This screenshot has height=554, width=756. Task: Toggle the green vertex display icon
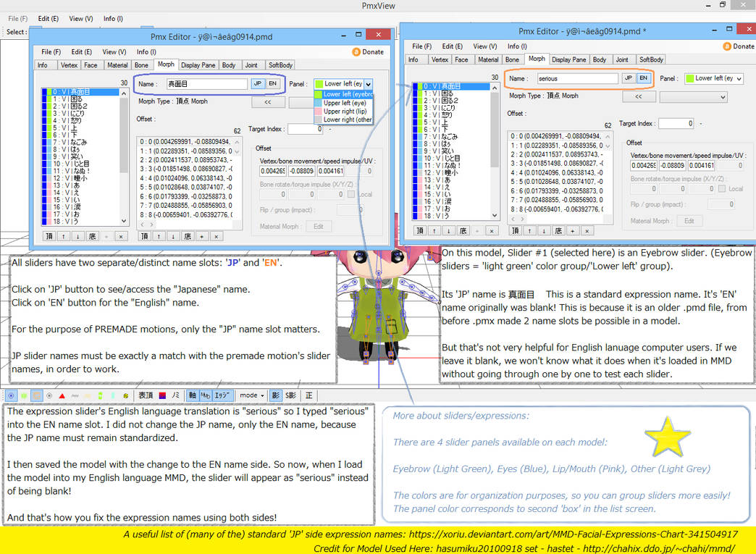[x=24, y=395]
